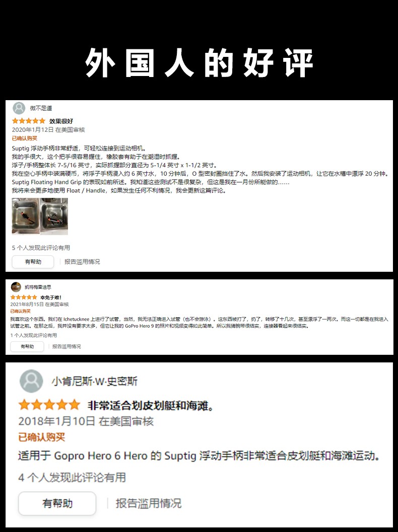Open the review titled 效果很好
The height and width of the screenshot is (532, 398).
(61, 121)
